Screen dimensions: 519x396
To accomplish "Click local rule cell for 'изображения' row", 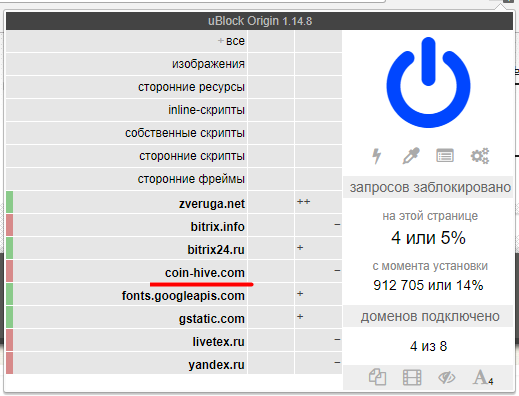I will click(318, 64).
